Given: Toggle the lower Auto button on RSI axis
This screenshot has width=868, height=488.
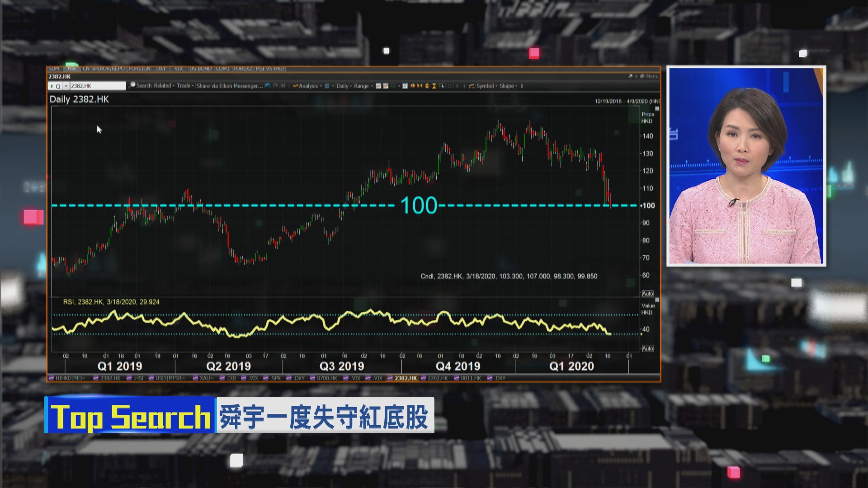Looking at the screenshot, I should pos(647,348).
